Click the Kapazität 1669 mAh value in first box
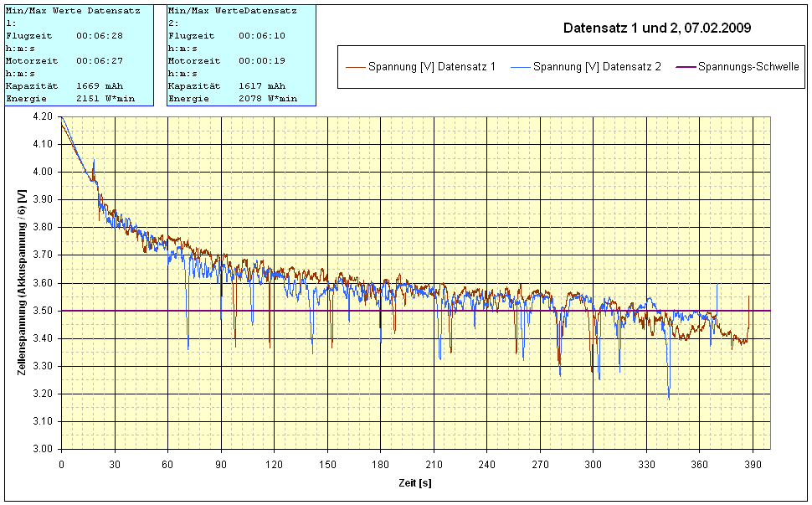This screenshot has width=812, height=505. click(99, 86)
